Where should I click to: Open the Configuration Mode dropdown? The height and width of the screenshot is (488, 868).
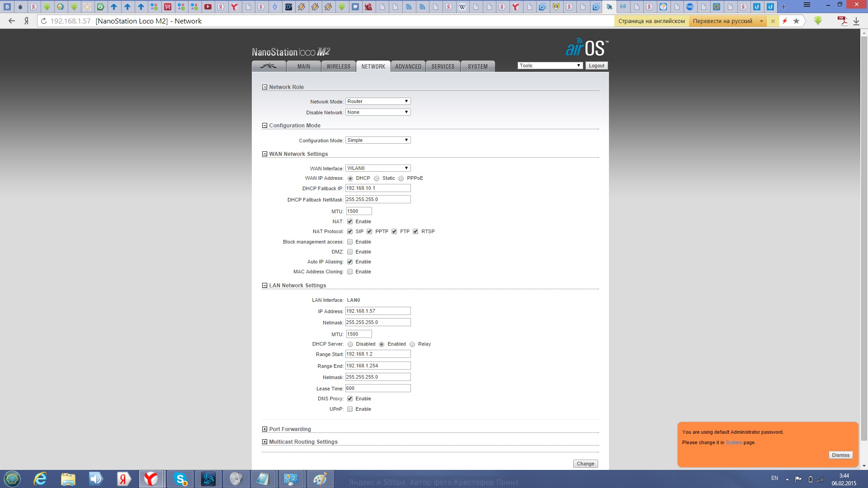378,140
